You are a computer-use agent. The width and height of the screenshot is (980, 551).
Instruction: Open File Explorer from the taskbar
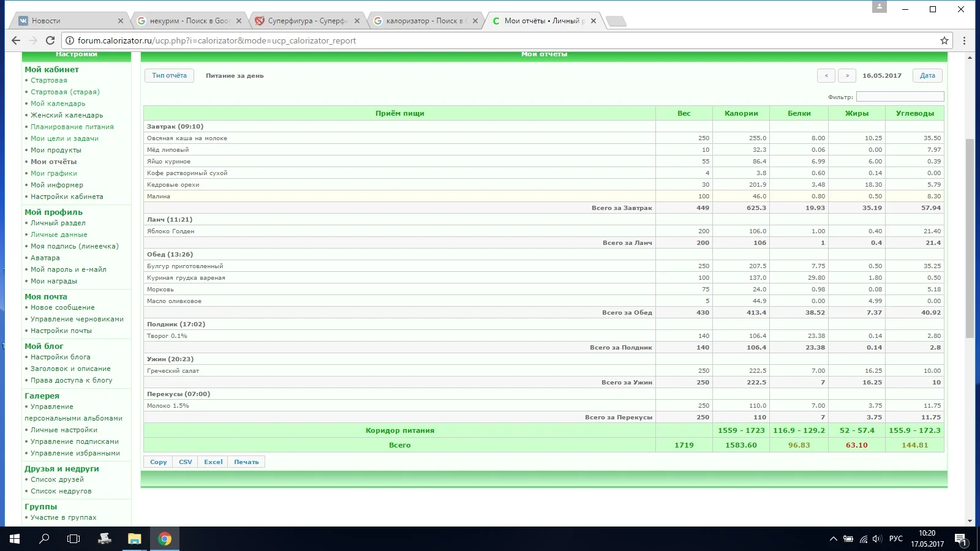pos(134,539)
